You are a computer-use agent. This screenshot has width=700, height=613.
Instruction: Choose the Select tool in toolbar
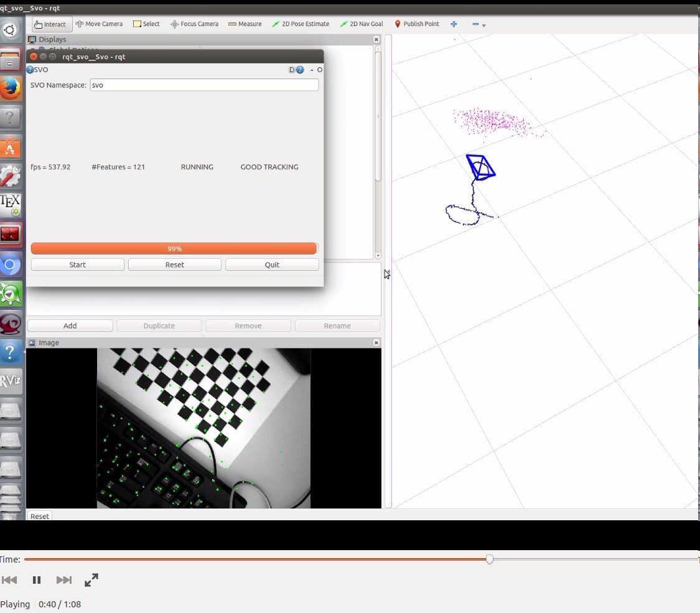[146, 24]
